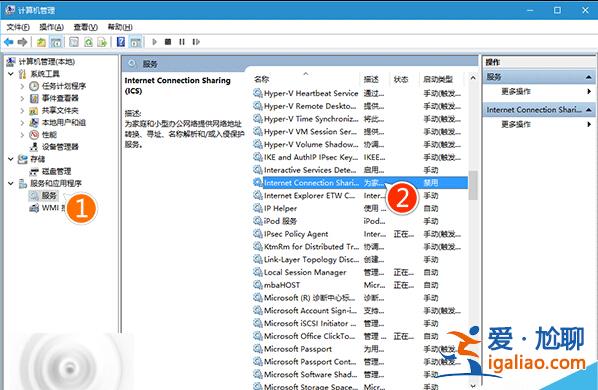Expand the 事件查看器 node
This screenshot has width=598, height=390.
(22, 98)
